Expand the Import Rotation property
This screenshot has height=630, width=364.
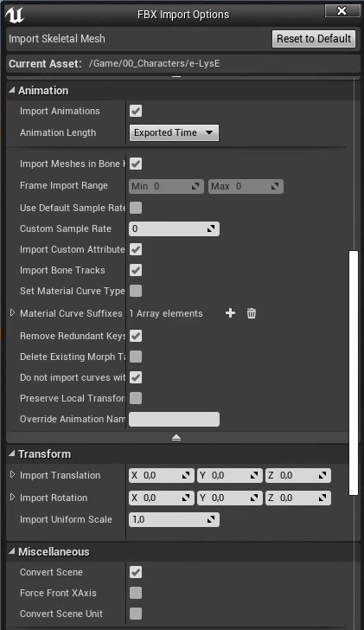[x=12, y=497]
